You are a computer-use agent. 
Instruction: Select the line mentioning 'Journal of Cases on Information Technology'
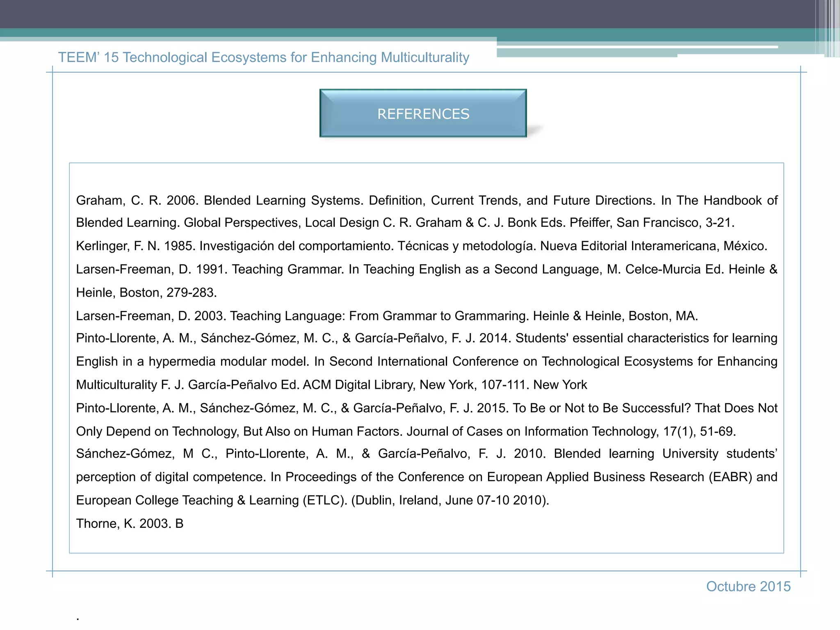[x=406, y=431]
